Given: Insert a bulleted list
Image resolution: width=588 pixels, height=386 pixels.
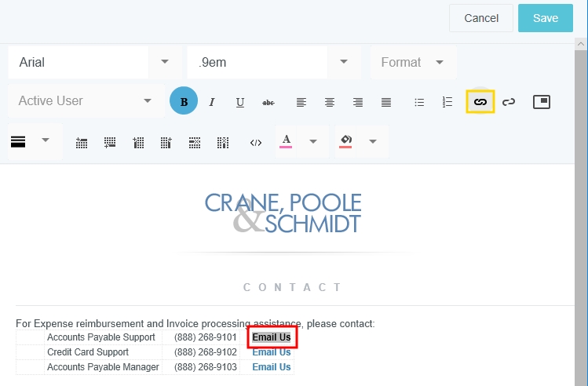Looking at the screenshot, I should 419,102.
